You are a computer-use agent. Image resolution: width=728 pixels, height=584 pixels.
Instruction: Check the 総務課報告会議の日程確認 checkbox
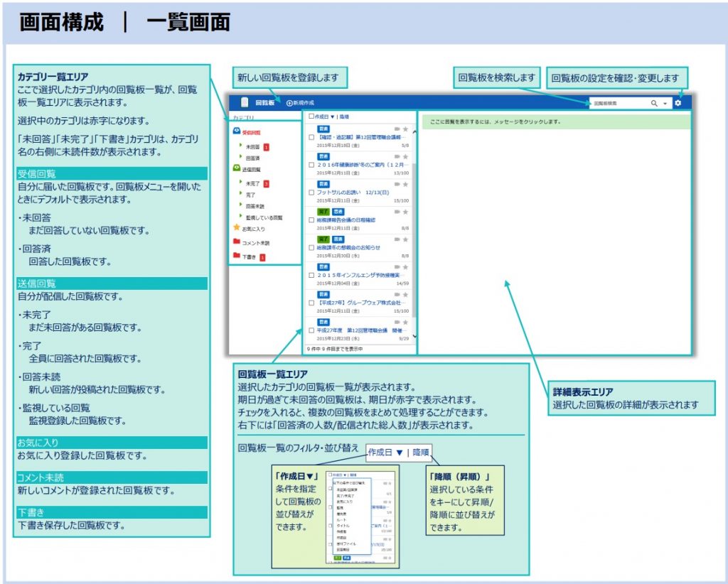pyautogui.click(x=311, y=220)
